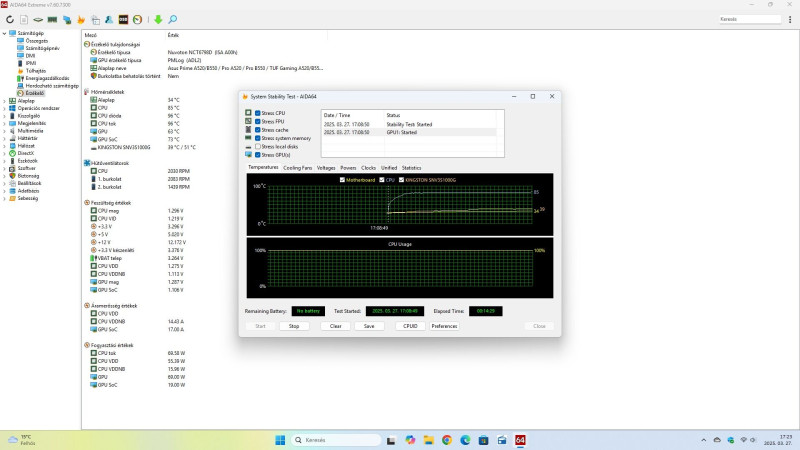The width and height of the screenshot is (800, 450).
Task: Click the AIDA64 taskbar icon
Action: [x=520, y=440]
